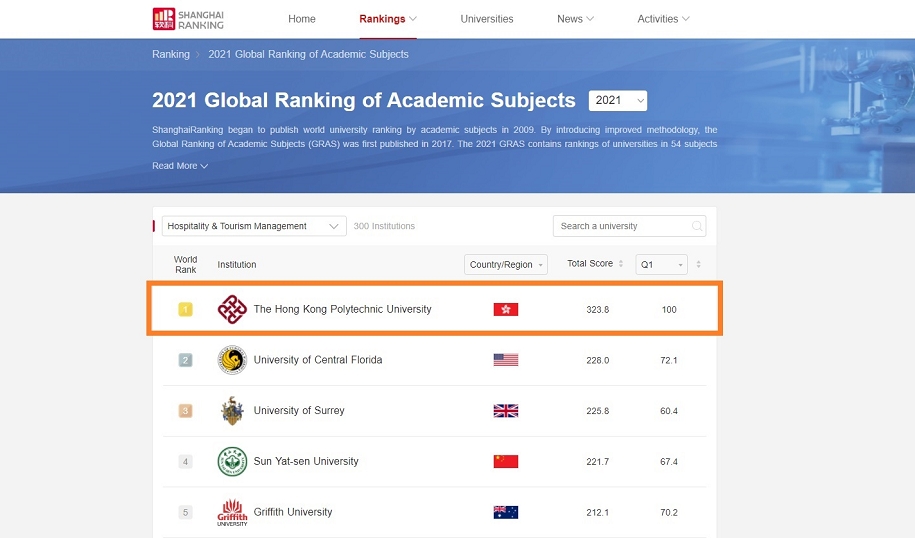This screenshot has width=915, height=538.
Task: Click total score 212.1
Action: [598, 513]
